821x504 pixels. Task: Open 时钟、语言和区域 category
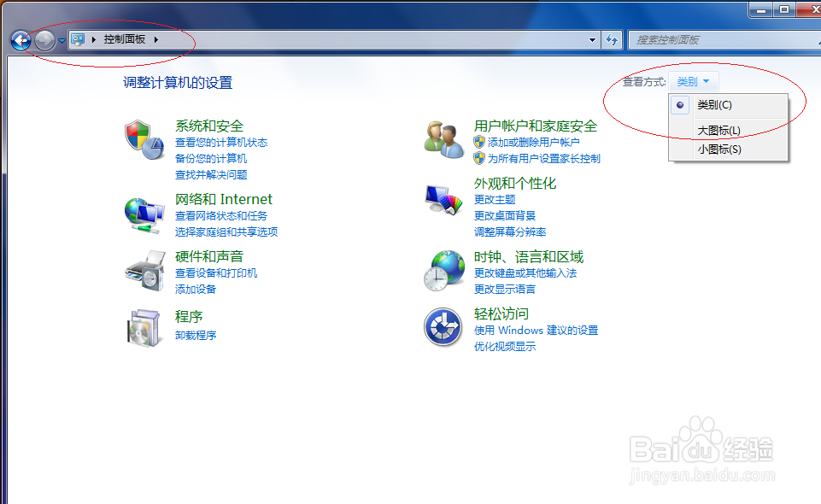tap(529, 257)
